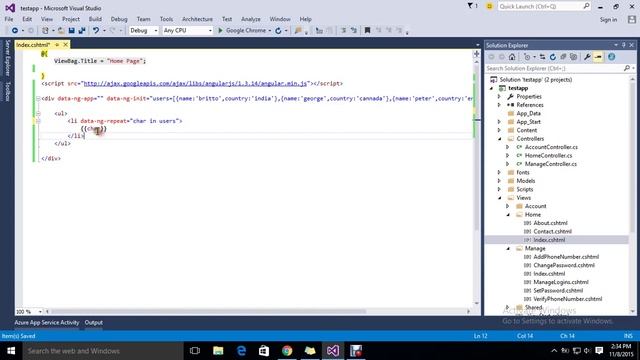
Task: Click Pending Changes Filter clock icon
Action: click(x=527, y=57)
